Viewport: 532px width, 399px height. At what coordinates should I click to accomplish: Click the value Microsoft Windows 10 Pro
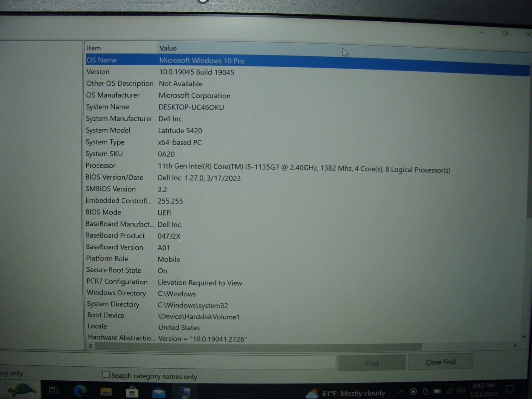coord(201,61)
